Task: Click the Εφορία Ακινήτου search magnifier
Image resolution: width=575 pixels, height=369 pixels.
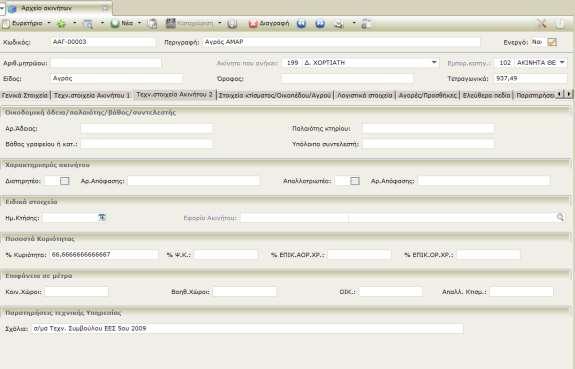Action: coord(560,217)
